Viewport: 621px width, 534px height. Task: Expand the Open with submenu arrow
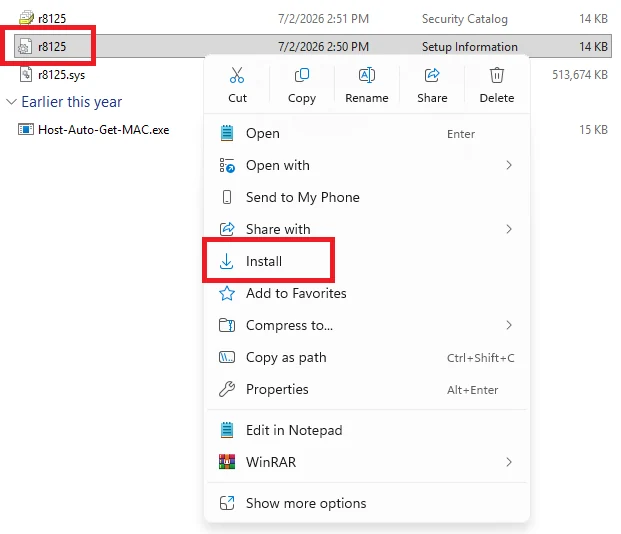tap(509, 165)
